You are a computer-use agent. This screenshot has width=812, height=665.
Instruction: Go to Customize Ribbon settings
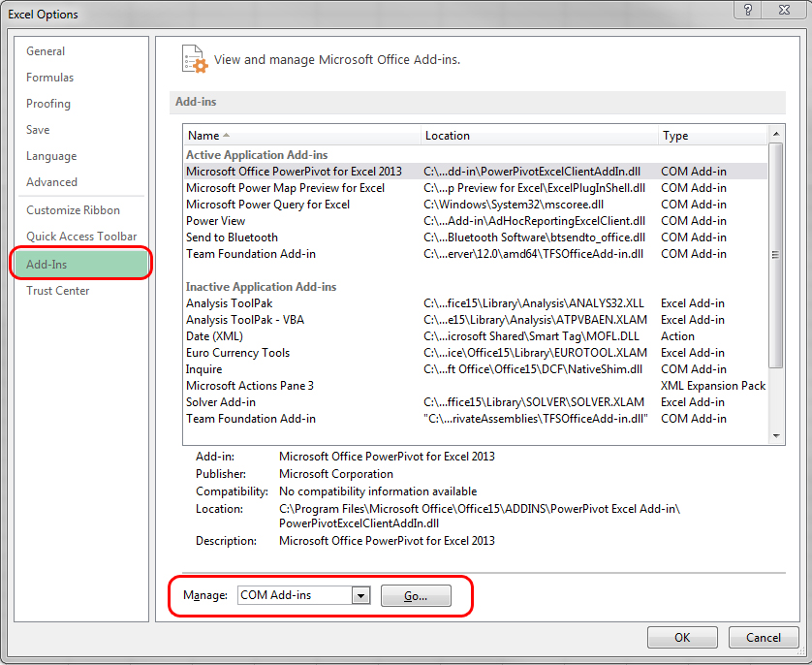73,210
